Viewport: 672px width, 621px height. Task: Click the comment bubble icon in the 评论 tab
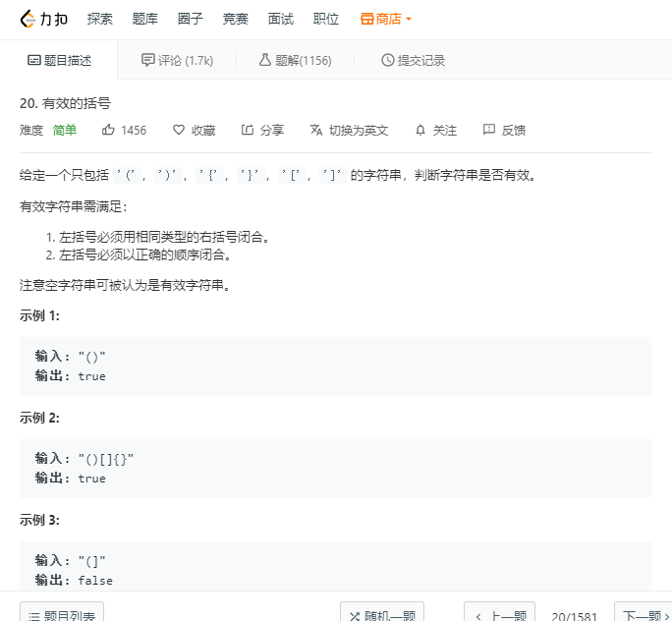[x=147, y=60]
